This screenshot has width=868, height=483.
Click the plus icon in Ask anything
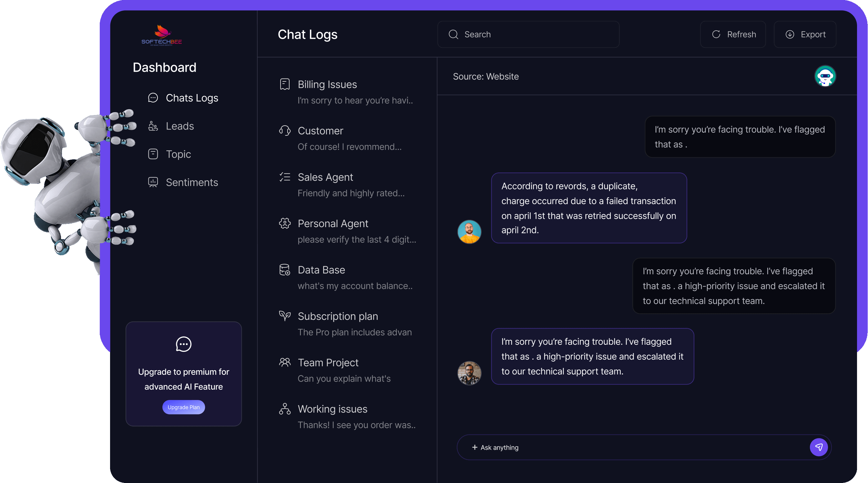click(x=475, y=447)
